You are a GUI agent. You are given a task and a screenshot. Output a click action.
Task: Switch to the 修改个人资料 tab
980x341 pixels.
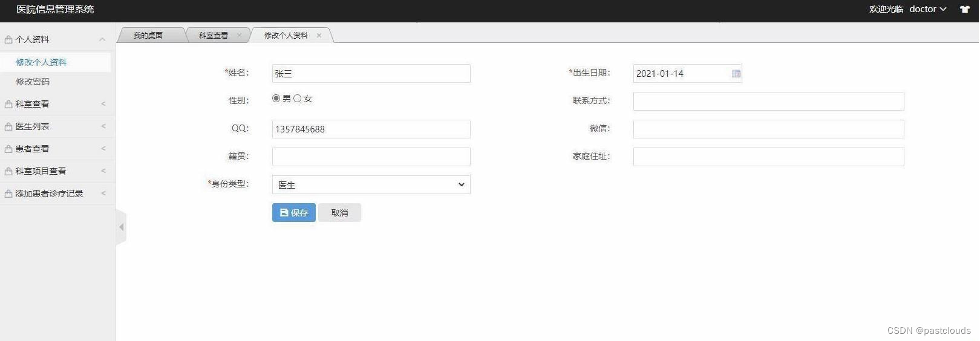click(286, 35)
